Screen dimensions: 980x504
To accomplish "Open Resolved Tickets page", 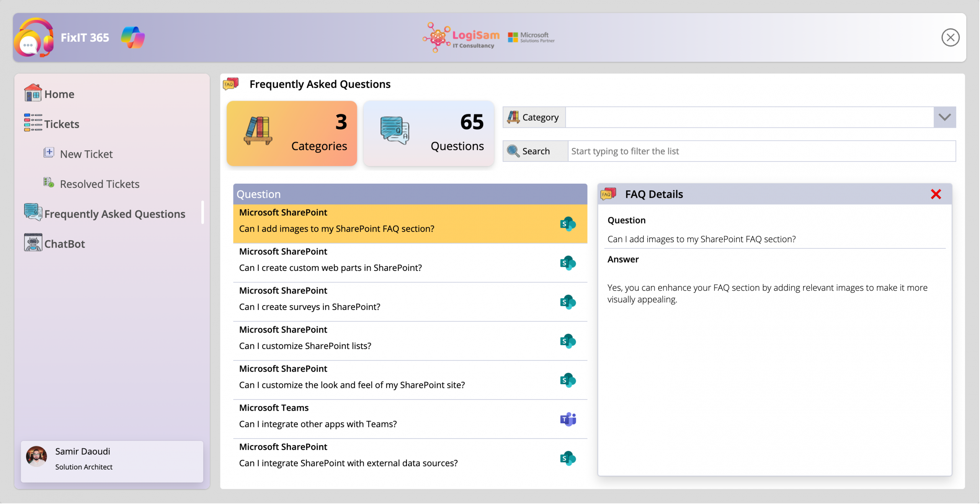I will (x=100, y=184).
